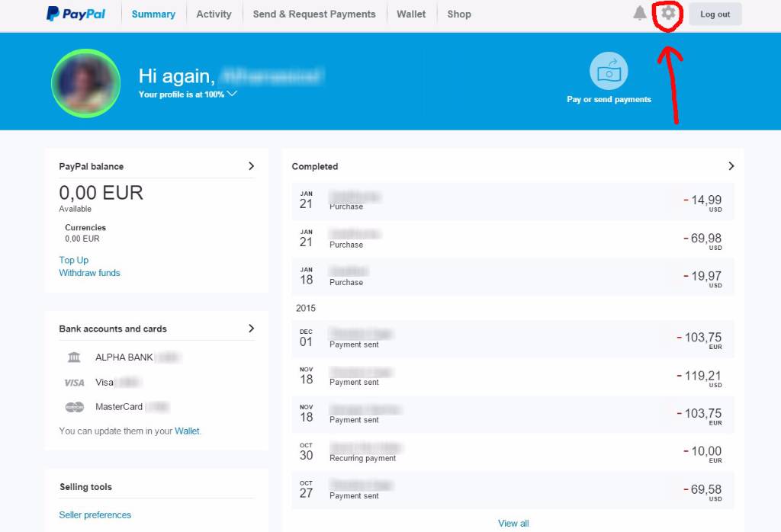Click the Pay or send payments icon

click(x=609, y=72)
